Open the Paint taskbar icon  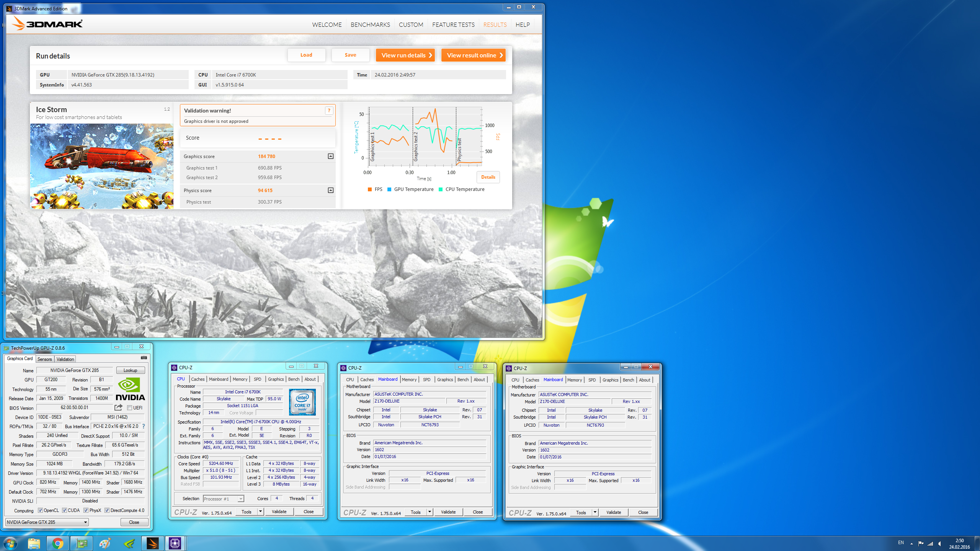coord(105,543)
